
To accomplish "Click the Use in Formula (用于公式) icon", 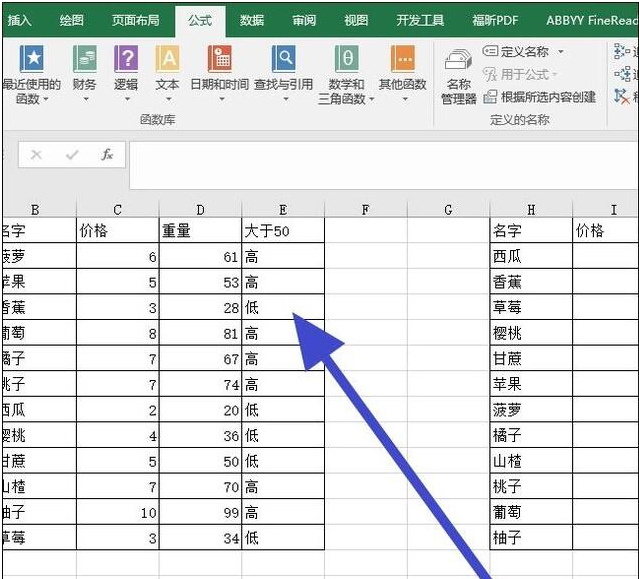I will 490,75.
